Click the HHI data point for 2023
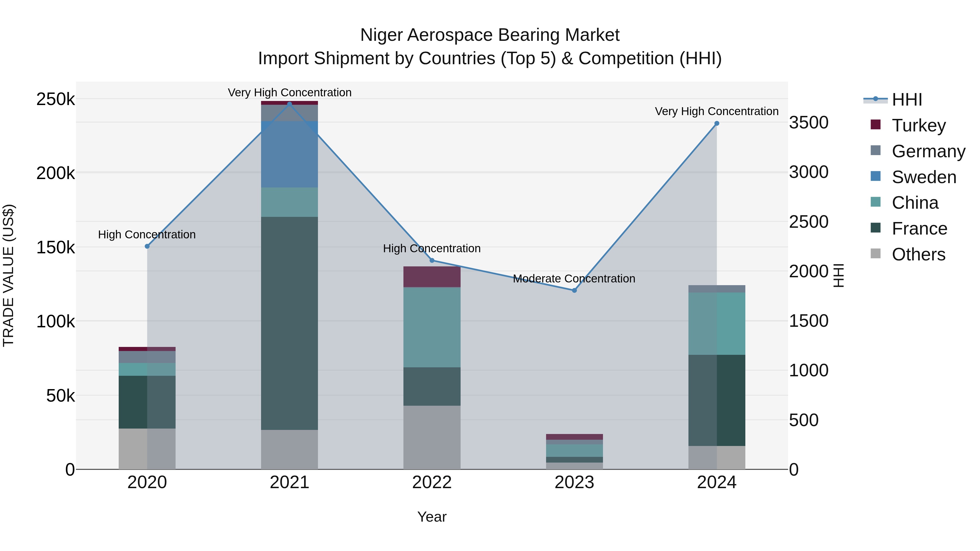Screen dimensions: 980x551 click(574, 291)
